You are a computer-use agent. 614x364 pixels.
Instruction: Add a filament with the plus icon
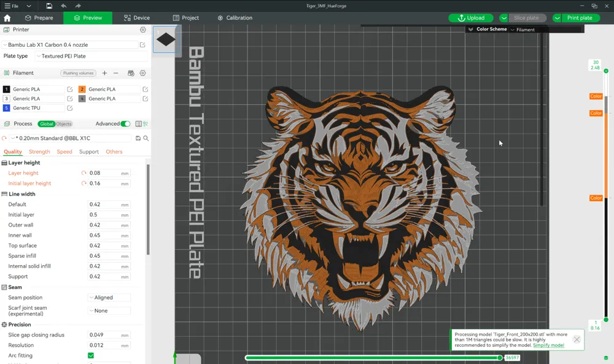point(104,73)
